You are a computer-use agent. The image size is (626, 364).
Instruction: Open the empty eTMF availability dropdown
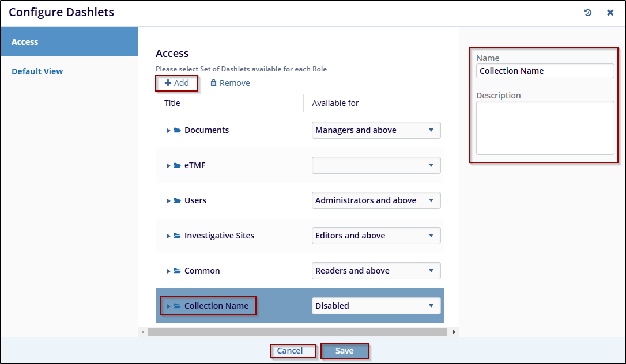[x=376, y=165]
